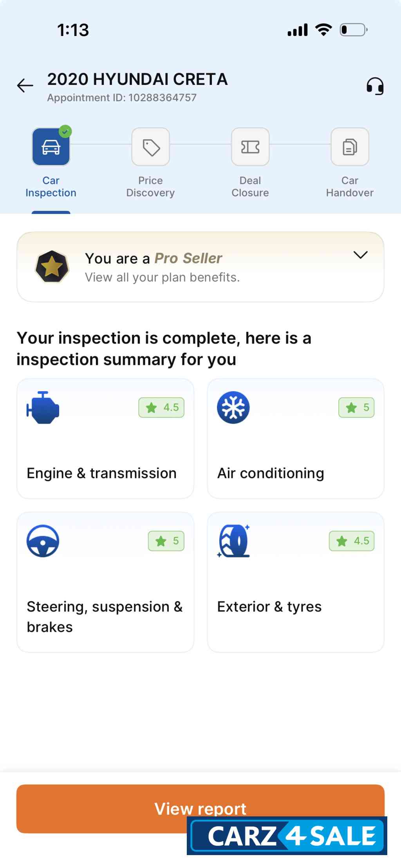Tap the 4.5 rating on Engine card

click(x=161, y=408)
